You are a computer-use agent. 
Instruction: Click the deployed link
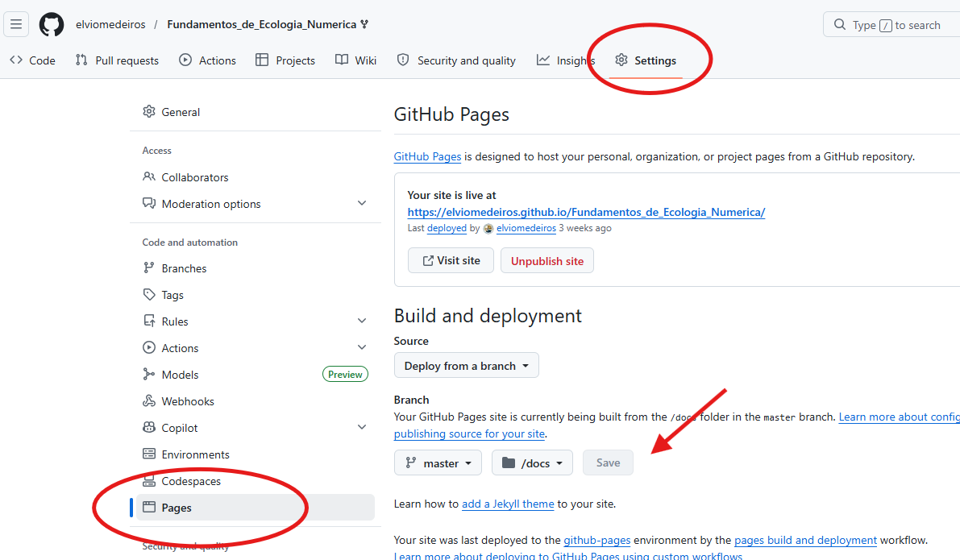447,228
